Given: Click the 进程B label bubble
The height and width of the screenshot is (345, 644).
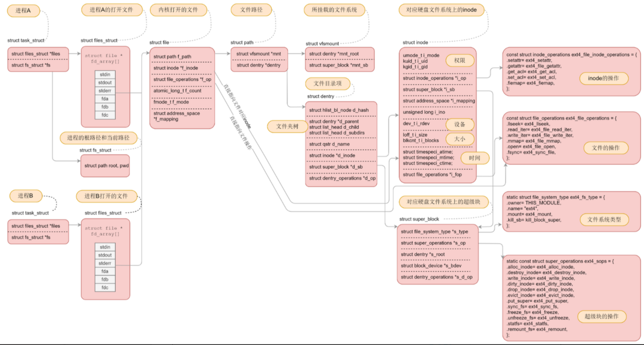Looking at the screenshot, I should pos(26,196).
